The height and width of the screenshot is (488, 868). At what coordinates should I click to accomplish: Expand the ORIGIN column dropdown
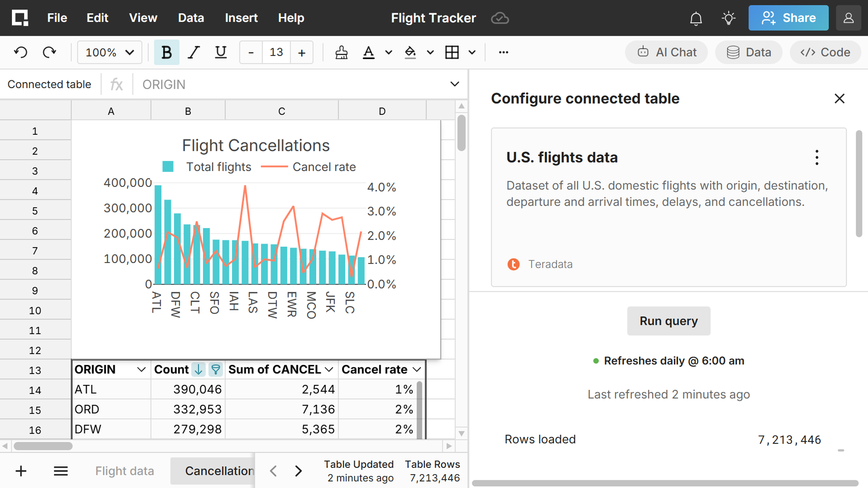click(141, 369)
